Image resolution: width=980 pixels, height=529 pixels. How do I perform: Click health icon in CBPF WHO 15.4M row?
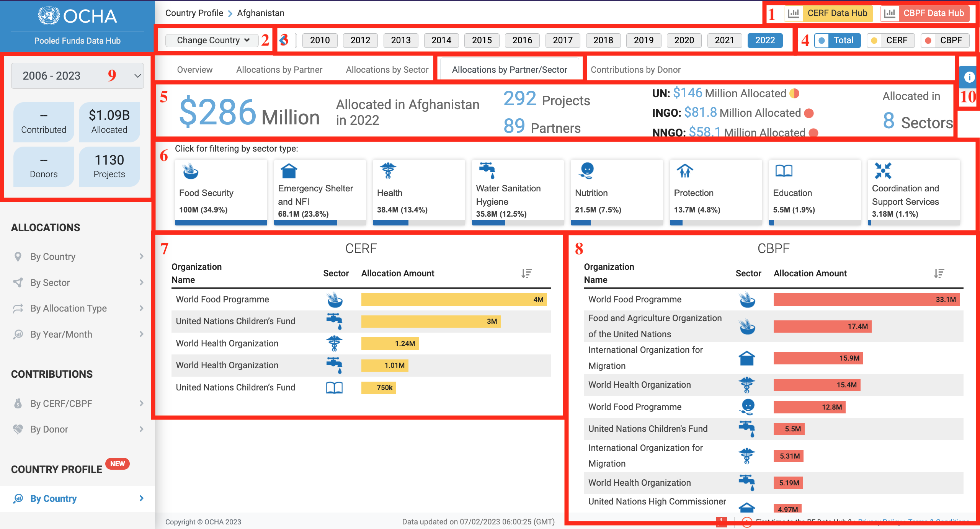tap(747, 385)
